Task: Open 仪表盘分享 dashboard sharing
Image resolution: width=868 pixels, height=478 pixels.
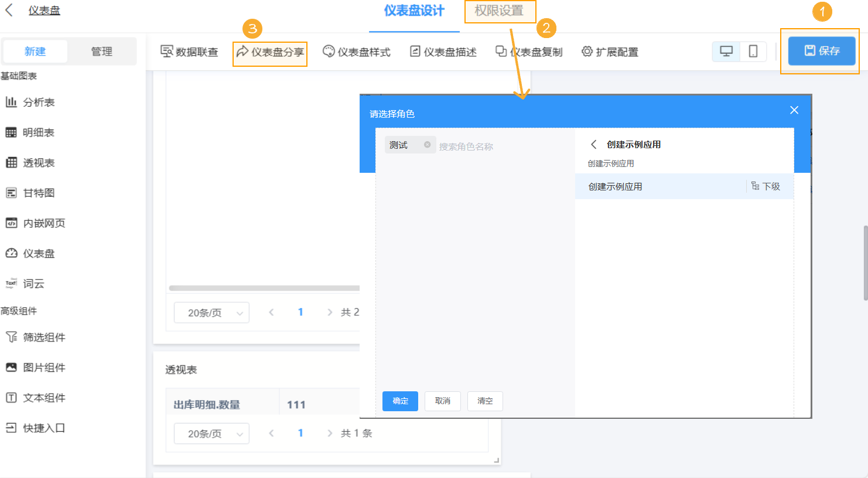Action: 269,52
